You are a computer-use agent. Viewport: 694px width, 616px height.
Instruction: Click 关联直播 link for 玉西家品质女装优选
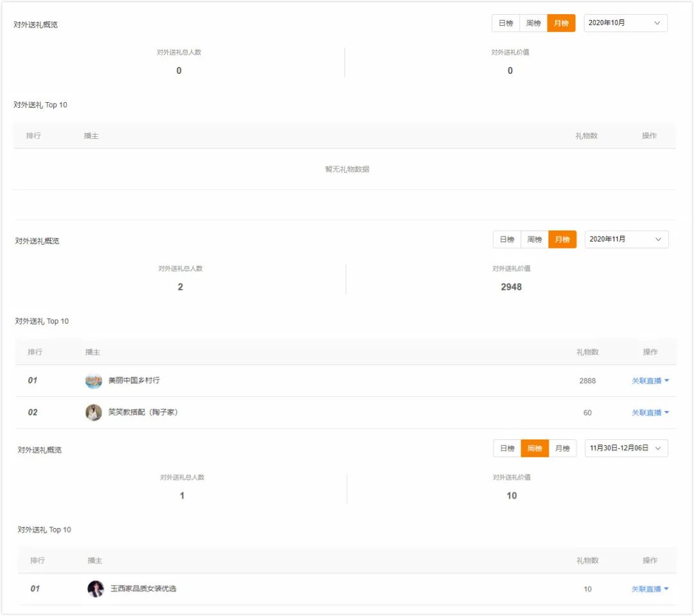click(x=646, y=589)
